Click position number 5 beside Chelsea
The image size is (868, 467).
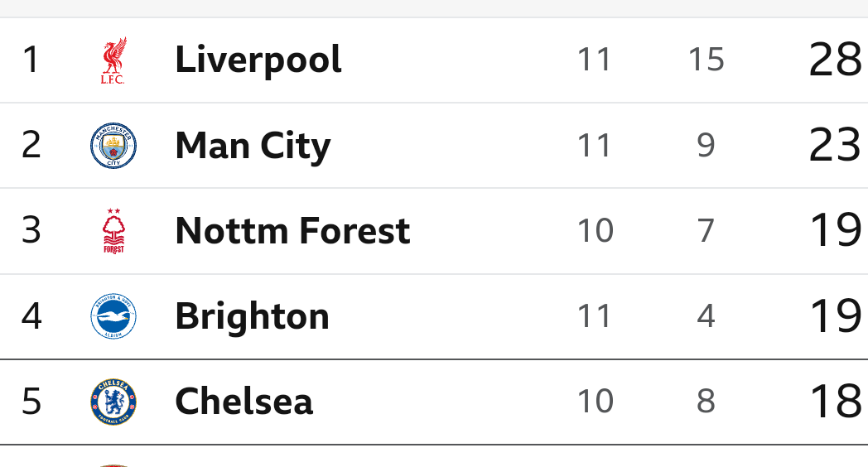(31, 401)
